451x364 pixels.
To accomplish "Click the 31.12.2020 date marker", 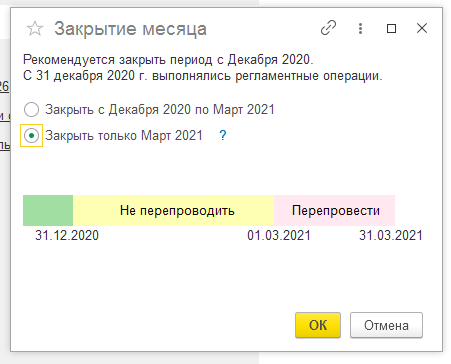I will (x=67, y=235).
